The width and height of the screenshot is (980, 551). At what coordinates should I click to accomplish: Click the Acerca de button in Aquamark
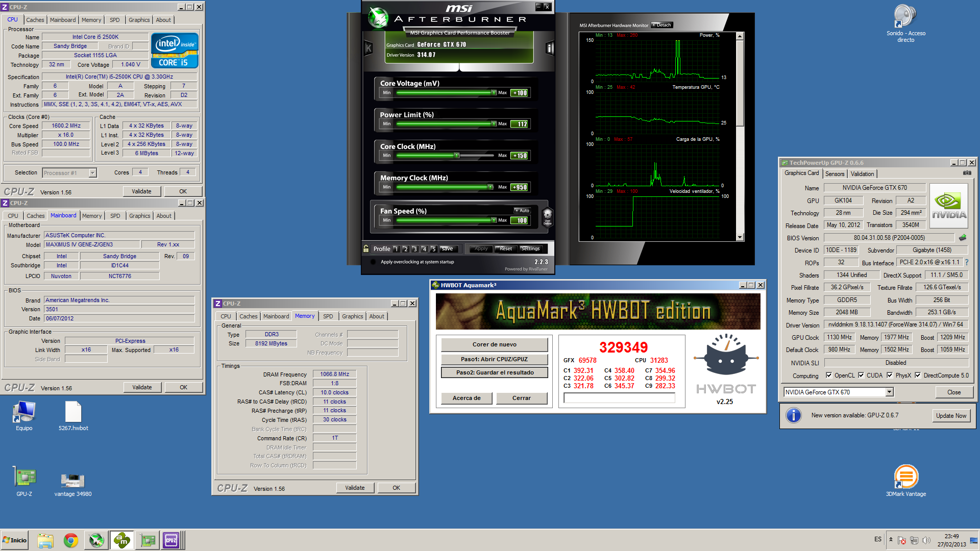pyautogui.click(x=467, y=398)
